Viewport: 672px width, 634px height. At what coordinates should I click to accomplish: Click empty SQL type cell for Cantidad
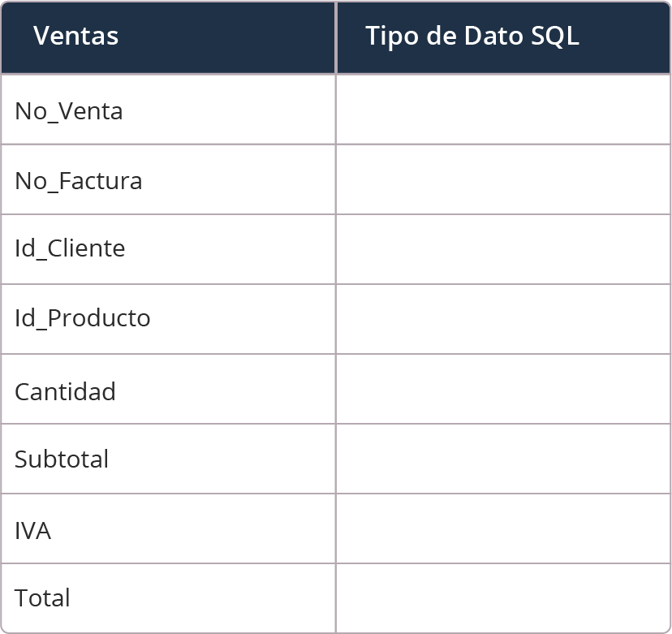[503, 389]
